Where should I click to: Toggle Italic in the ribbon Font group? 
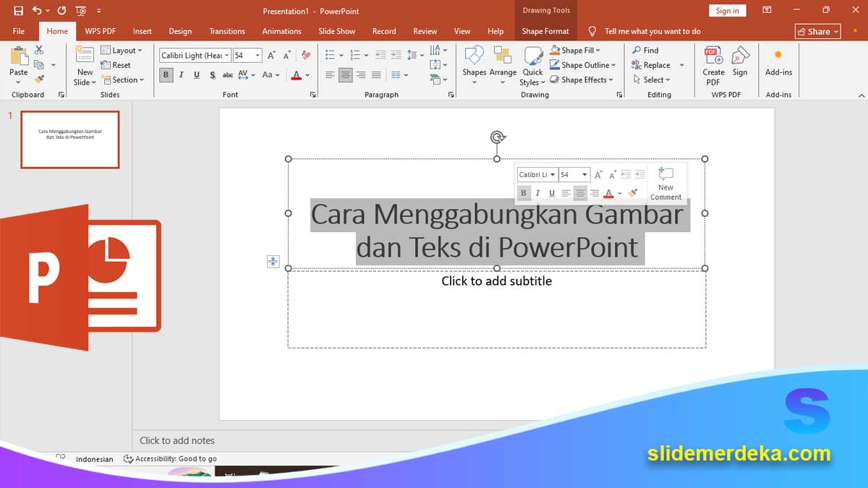point(181,74)
